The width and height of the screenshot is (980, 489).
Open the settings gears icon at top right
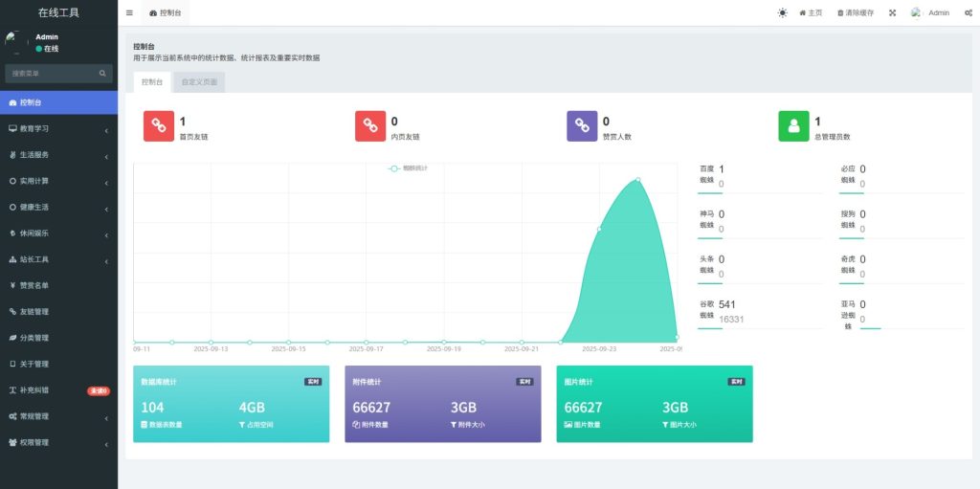(x=967, y=13)
